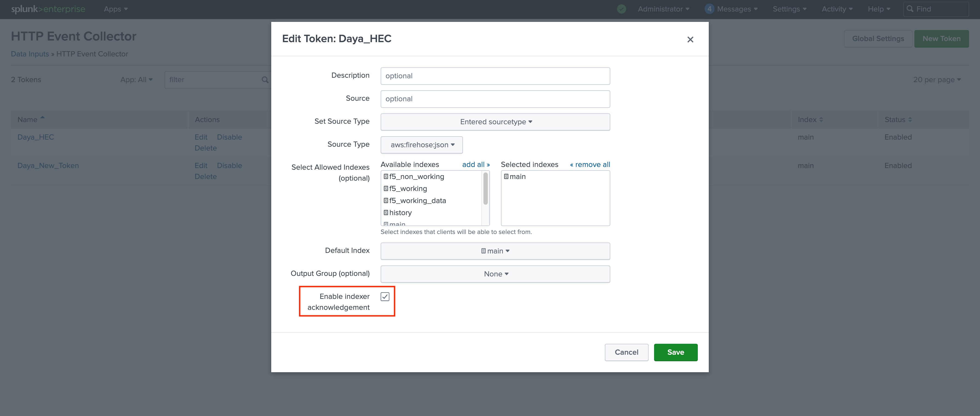Click the green health status check icon
Image resolution: width=980 pixels, height=416 pixels.
coord(621,9)
